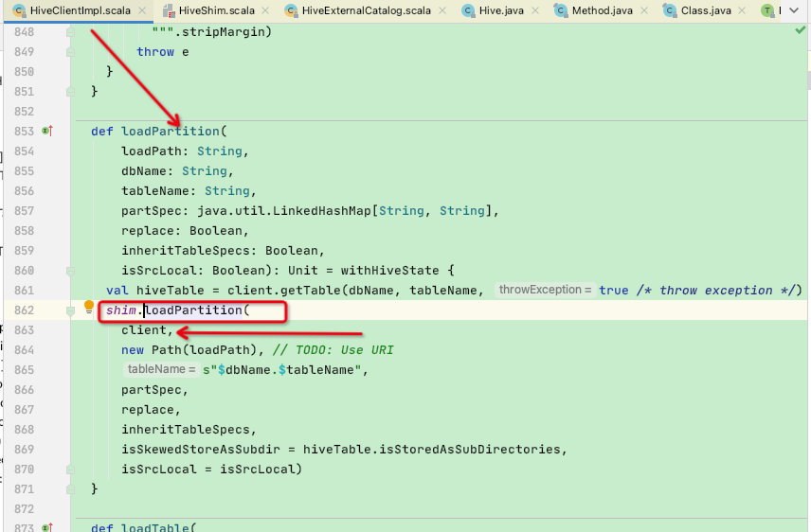The image size is (811, 532).
Task: Click 'new Path(loadPath)' on line 864
Action: pos(189,350)
